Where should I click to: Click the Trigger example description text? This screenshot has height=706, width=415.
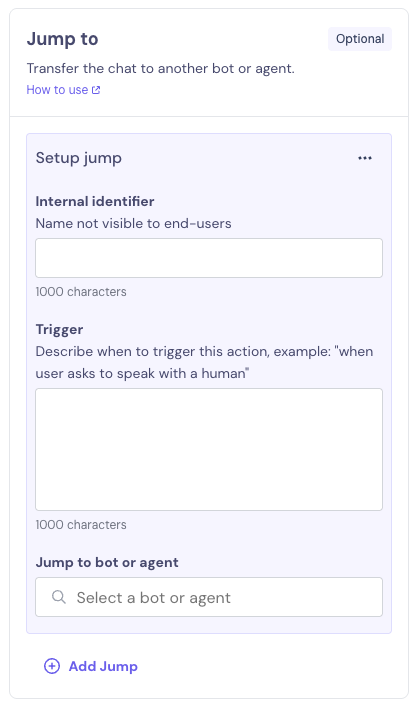click(x=204, y=362)
